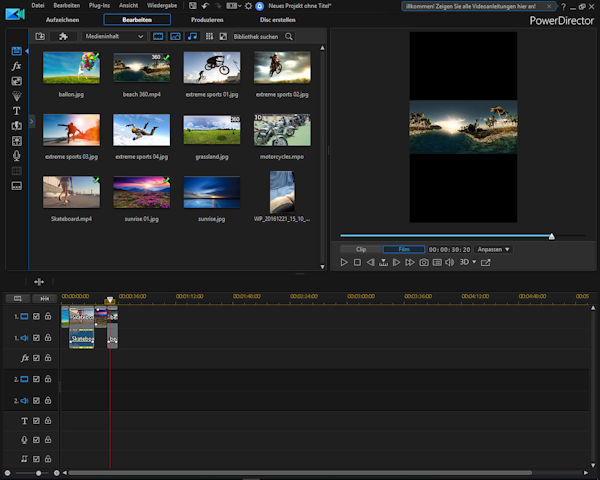Click the Undo arrow icon
Viewport: 600px width, 480px height.
205,6
